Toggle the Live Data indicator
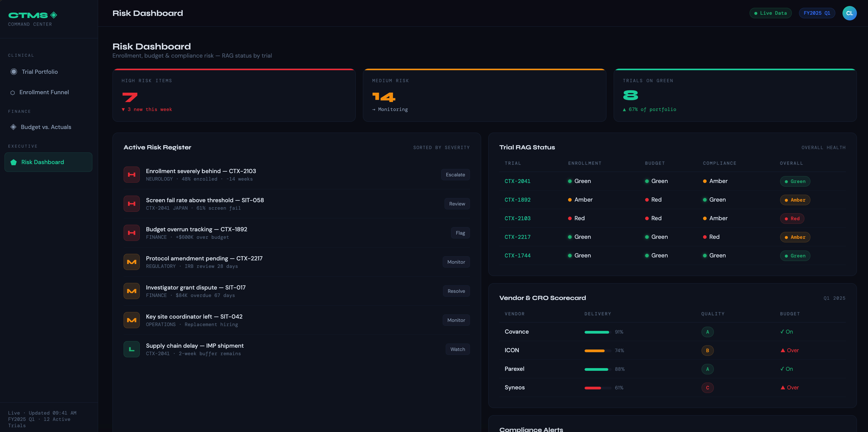 pyautogui.click(x=770, y=13)
